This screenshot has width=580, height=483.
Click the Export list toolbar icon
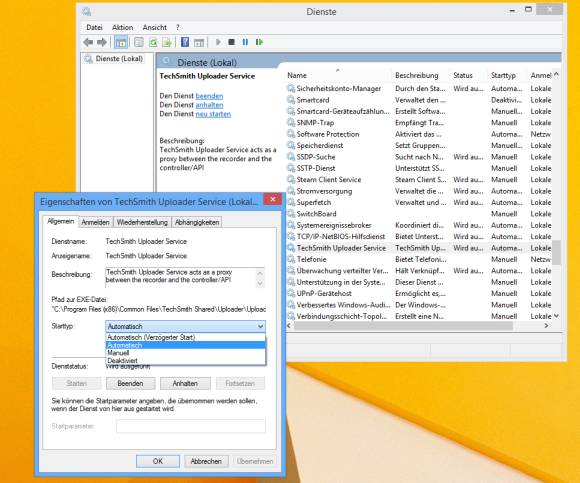[x=167, y=42]
